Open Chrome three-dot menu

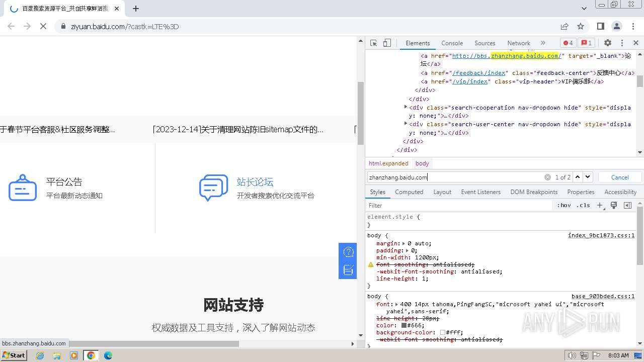[x=632, y=26]
